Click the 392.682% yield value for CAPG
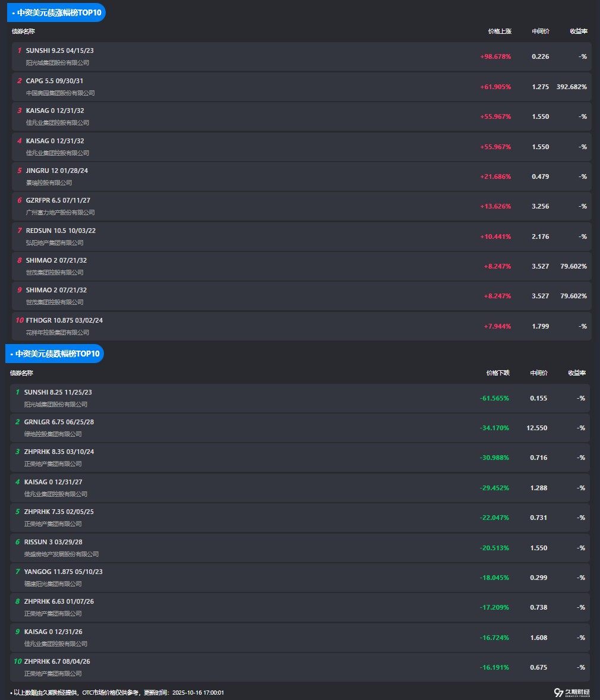 click(x=571, y=87)
